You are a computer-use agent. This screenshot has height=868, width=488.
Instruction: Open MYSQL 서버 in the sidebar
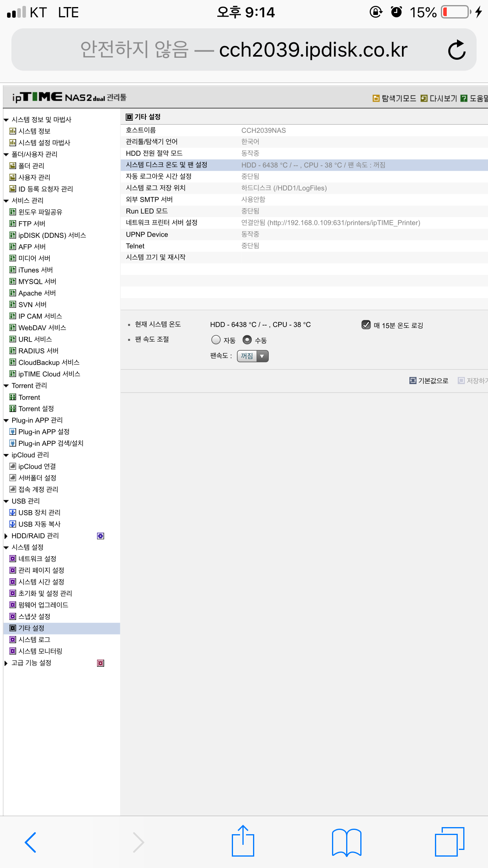pos(37,281)
